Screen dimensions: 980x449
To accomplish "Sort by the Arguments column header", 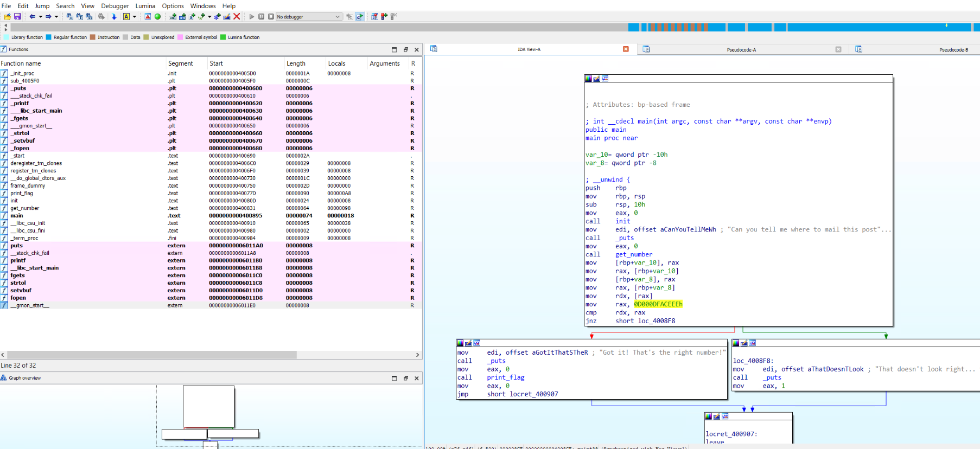I will point(387,63).
